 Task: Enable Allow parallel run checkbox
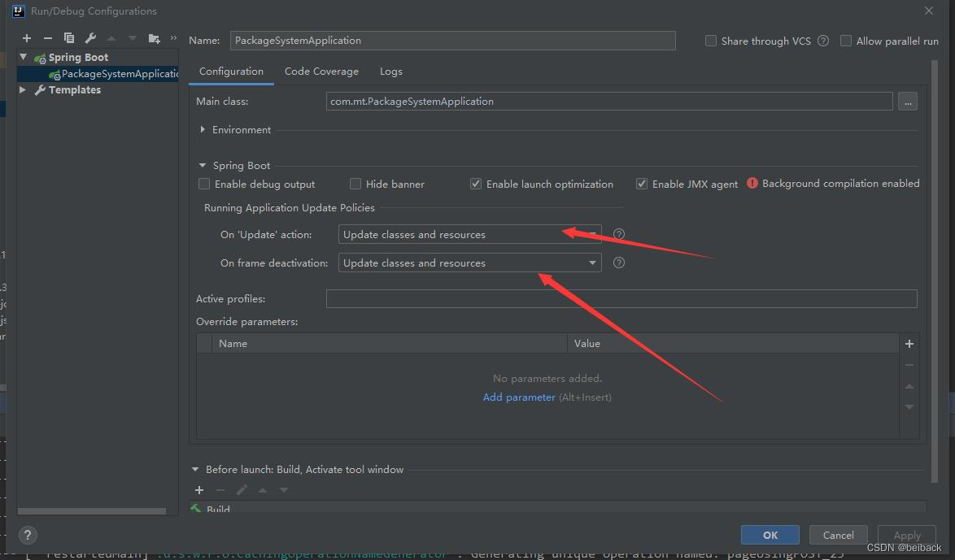point(846,41)
